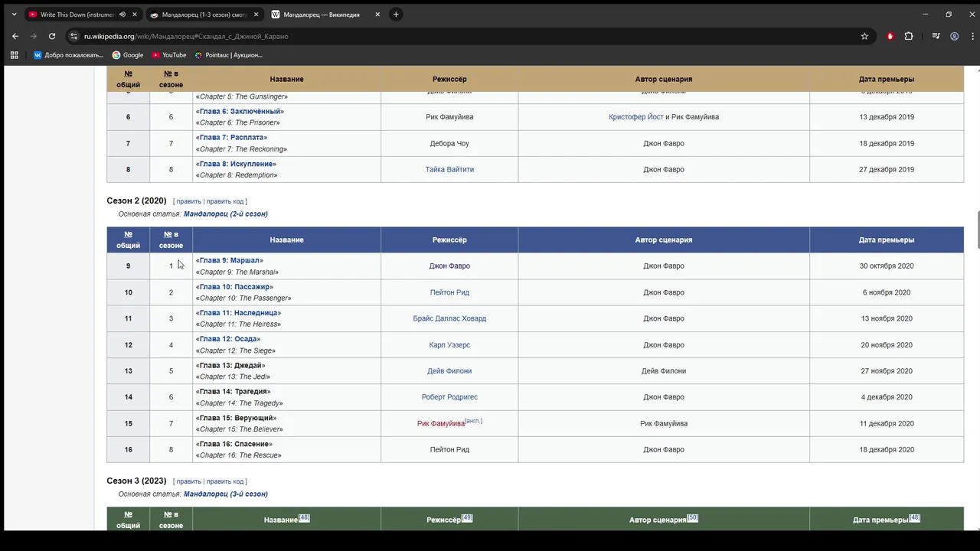Viewport: 980px width, 551px height.
Task: Open the VK Добро пожаловать bookmark
Action: point(68,55)
